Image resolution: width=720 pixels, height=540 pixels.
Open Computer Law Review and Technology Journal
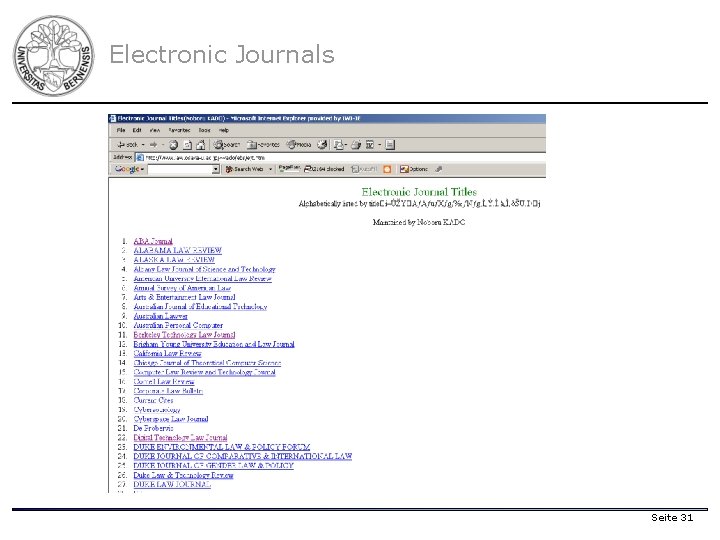click(x=204, y=372)
